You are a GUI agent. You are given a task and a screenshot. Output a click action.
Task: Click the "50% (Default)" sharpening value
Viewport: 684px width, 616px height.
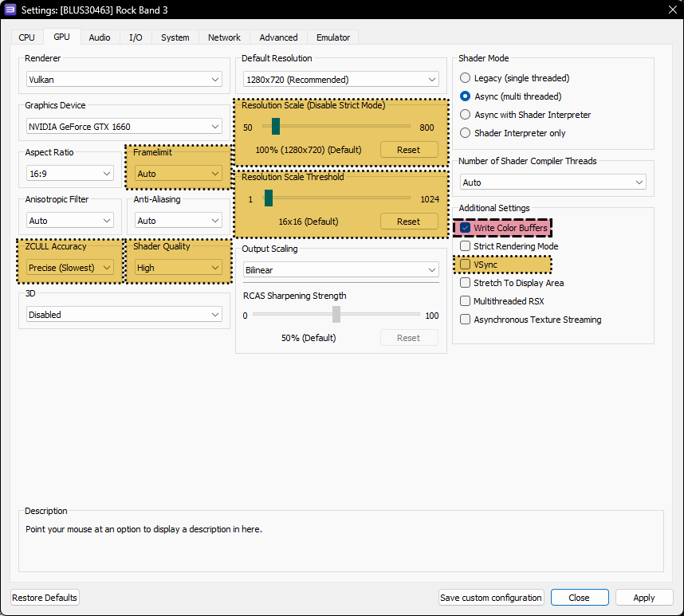[x=309, y=338]
